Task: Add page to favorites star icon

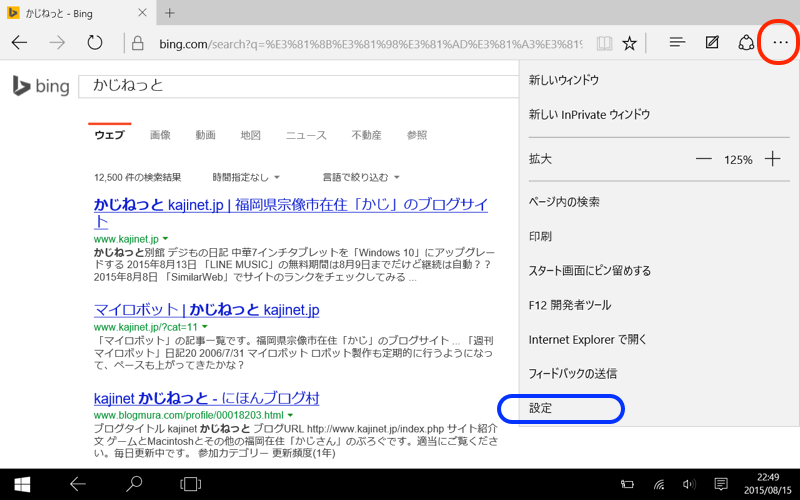Action: pyautogui.click(x=629, y=43)
